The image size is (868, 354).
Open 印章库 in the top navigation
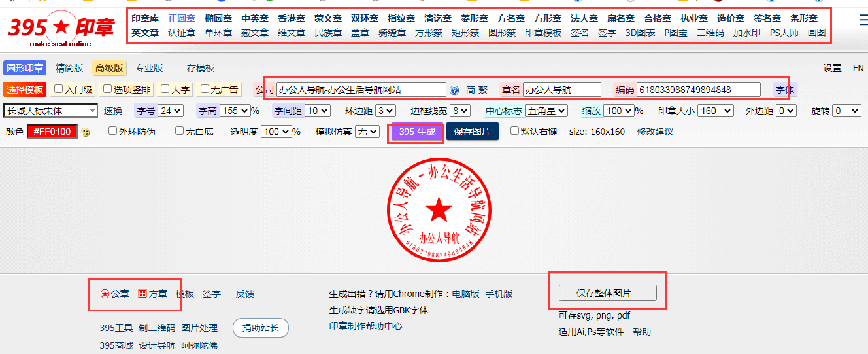145,18
